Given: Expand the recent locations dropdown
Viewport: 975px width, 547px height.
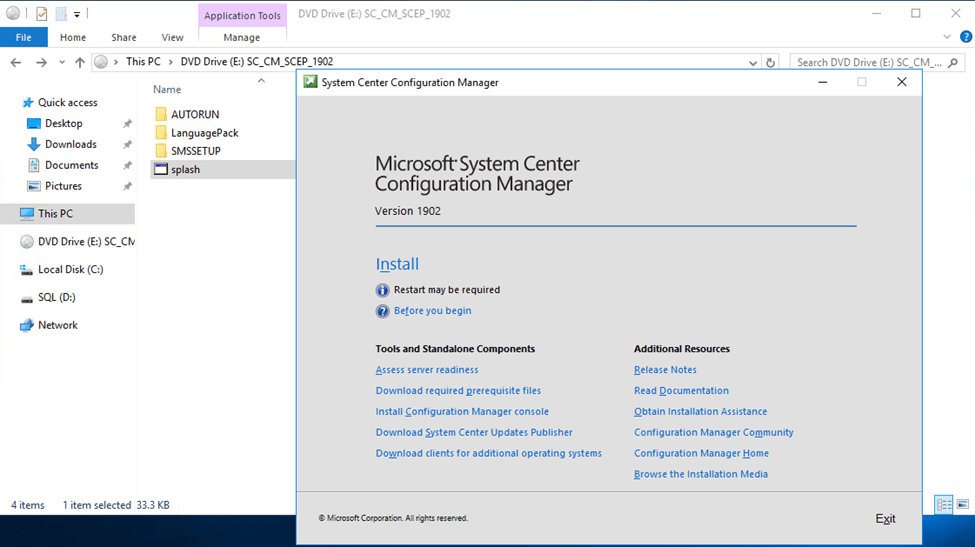Looking at the screenshot, I should coord(61,62).
